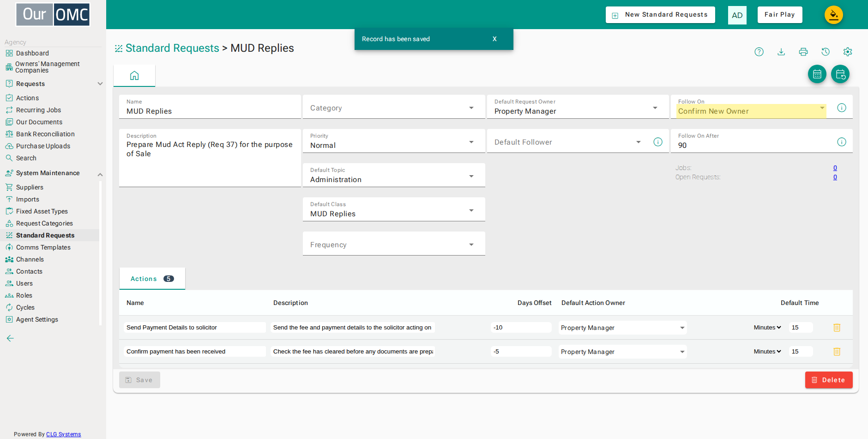
Task: Open the Default Request Owner dropdown
Action: (578, 107)
